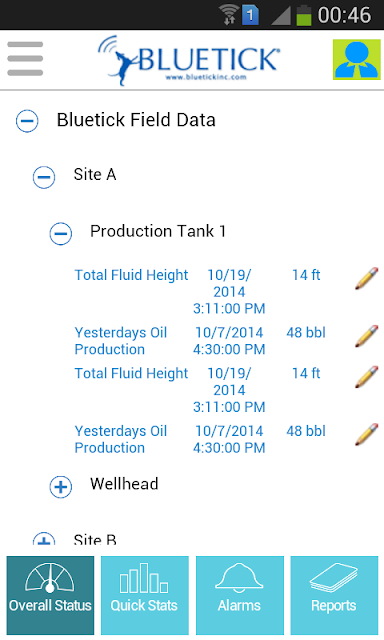384x640 pixels.
Task: Edit first Total Fluid Height pencil icon
Action: click(366, 278)
